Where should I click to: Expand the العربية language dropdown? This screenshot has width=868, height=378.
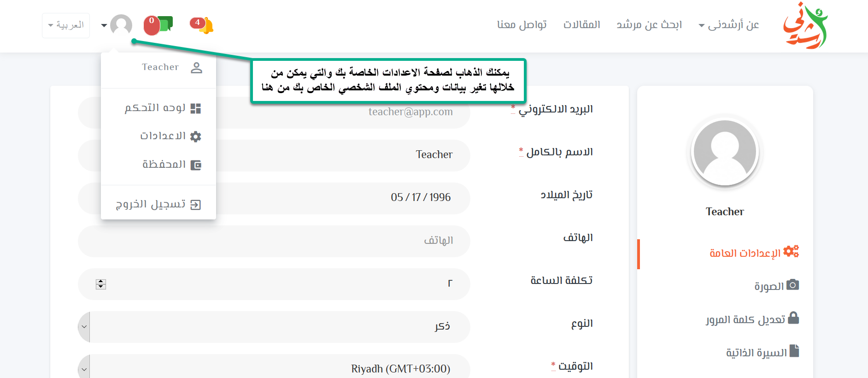(x=66, y=25)
